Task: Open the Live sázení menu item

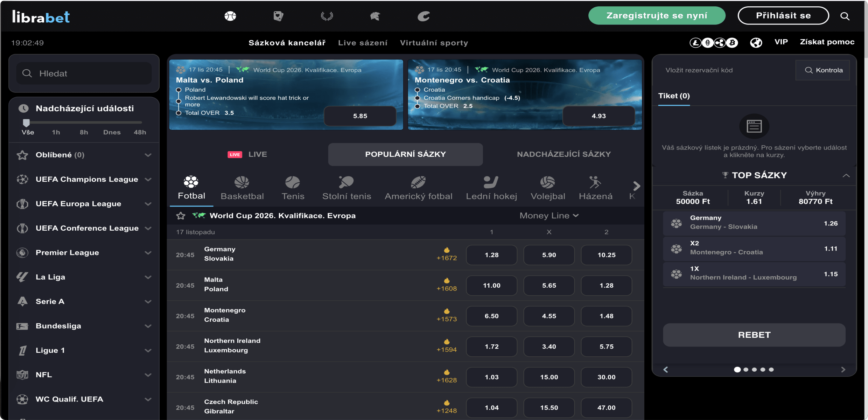Action: [363, 43]
